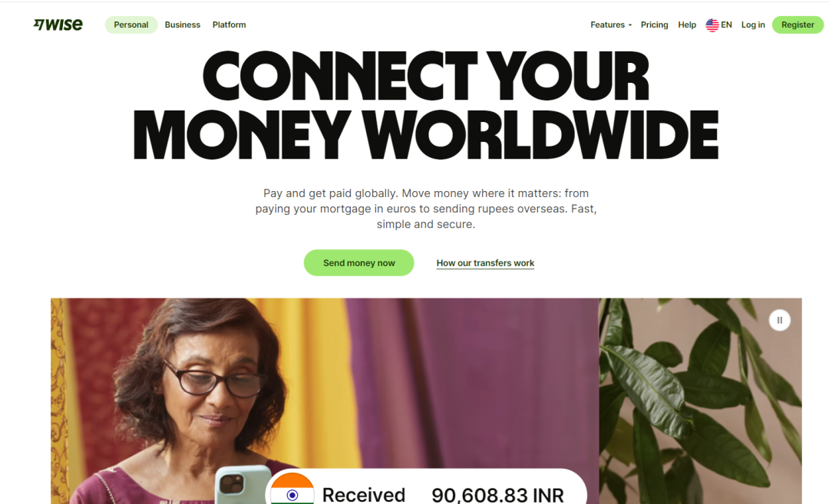Expand the Features dropdown arrow
Image resolution: width=829 pixels, height=504 pixels.
(x=629, y=25)
